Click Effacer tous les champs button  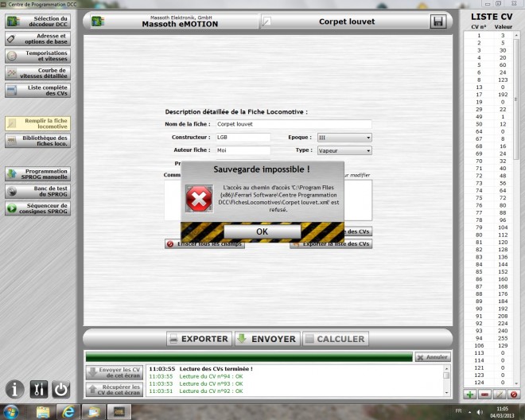point(205,244)
